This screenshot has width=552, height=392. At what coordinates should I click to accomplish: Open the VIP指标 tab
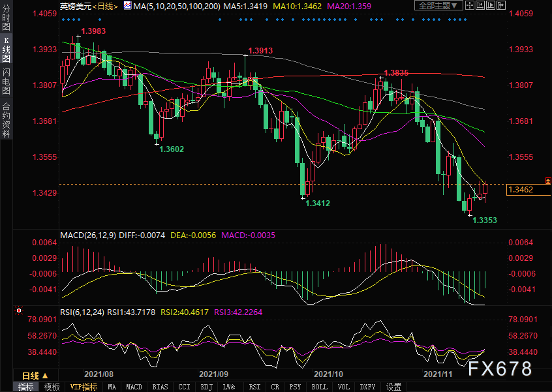[x=84, y=387]
